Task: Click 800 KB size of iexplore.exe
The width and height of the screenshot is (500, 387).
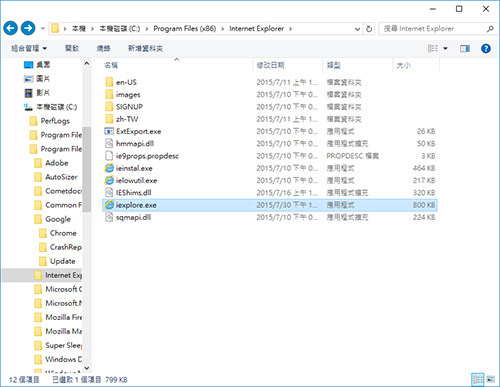Action: [424, 205]
